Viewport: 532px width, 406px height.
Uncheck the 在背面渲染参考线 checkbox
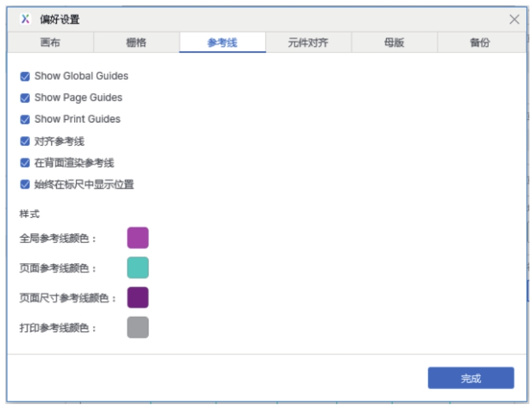[x=25, y=162]
